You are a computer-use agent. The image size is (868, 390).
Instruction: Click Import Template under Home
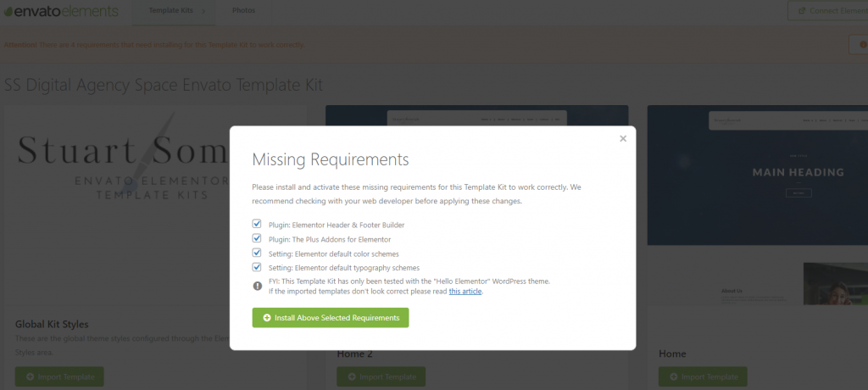[703, 376]
